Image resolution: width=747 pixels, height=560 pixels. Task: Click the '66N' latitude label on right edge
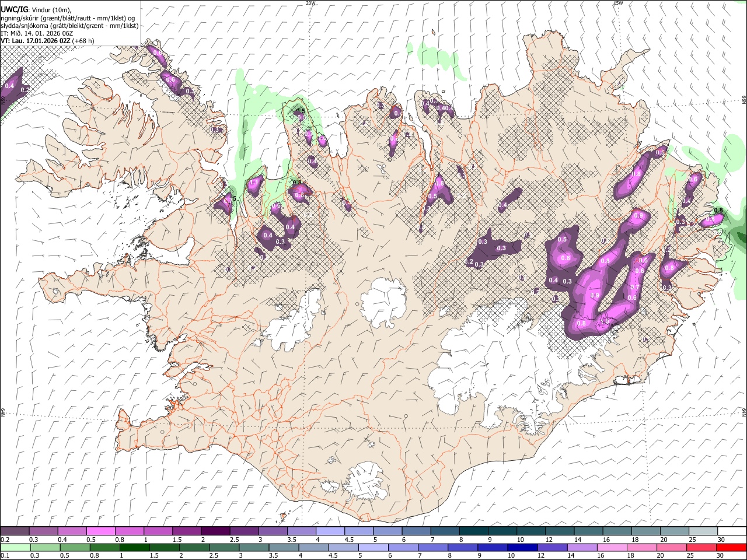744,100
